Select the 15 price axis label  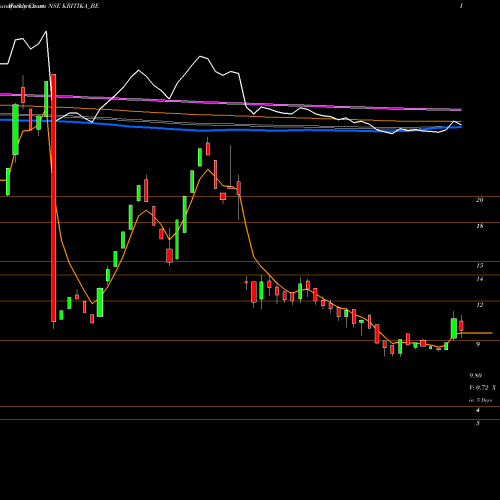pos(479,266)
